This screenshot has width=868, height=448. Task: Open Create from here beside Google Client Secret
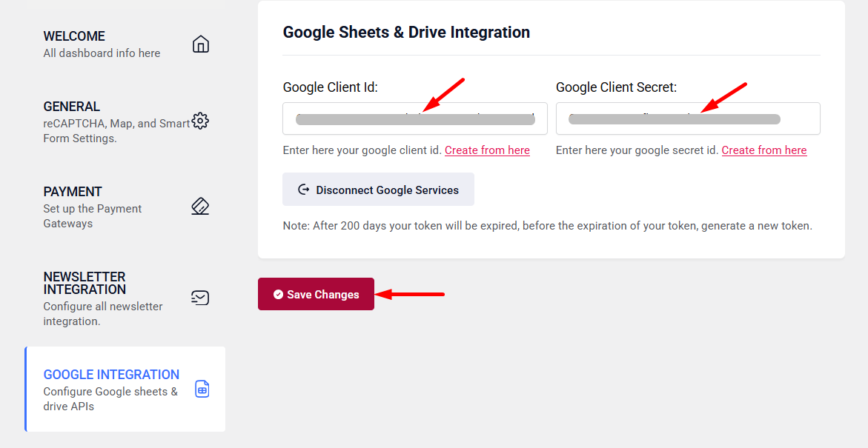764,150
